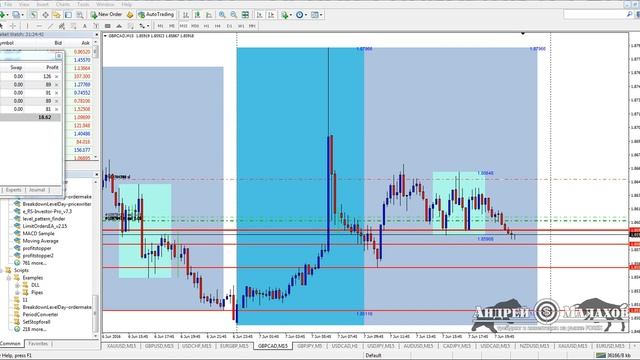The height and width of the screenshot is (360, 640).
Task: Open the View menu
Action: click(x=24, y=4)
